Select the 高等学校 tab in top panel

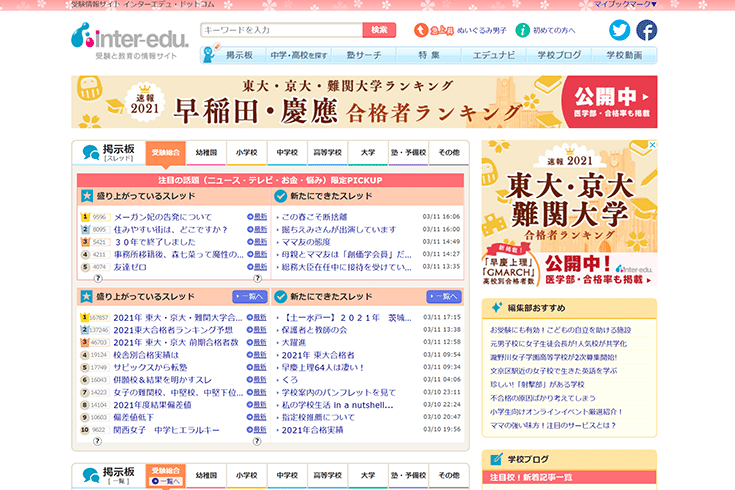tap(327, 153)
